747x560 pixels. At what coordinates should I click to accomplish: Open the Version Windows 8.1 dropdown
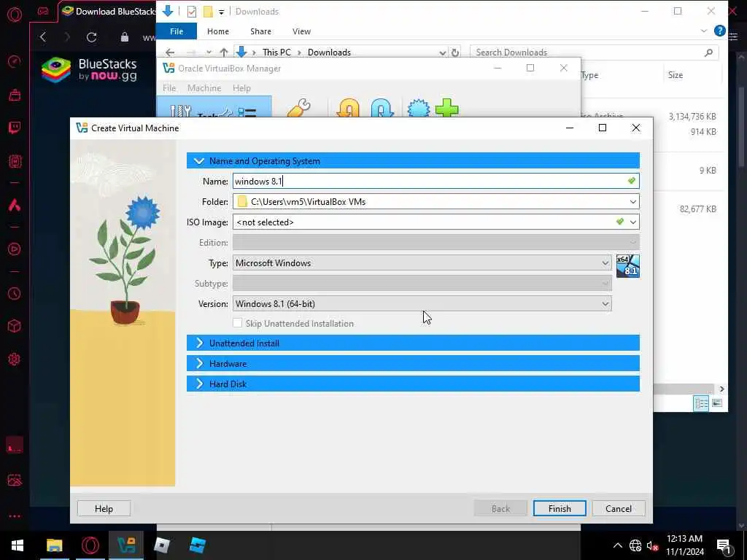[422, 304]
